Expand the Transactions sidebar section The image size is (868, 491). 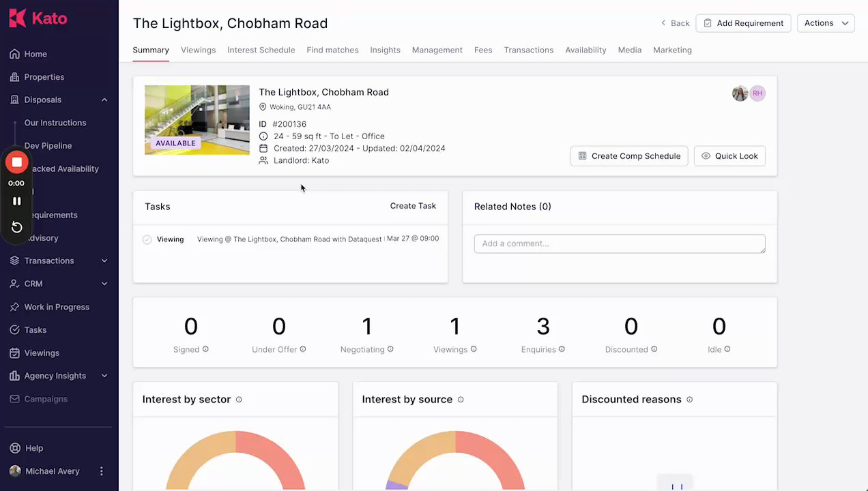(x=104, y=261)
